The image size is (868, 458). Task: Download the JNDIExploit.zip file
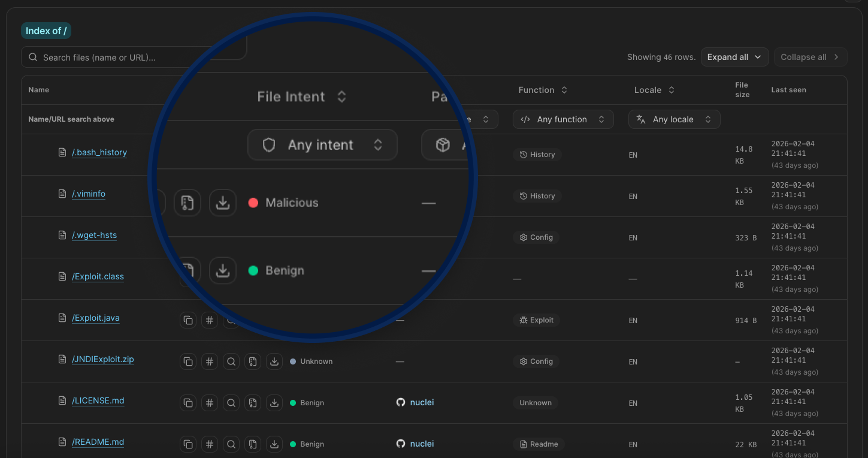click(274, 361)
